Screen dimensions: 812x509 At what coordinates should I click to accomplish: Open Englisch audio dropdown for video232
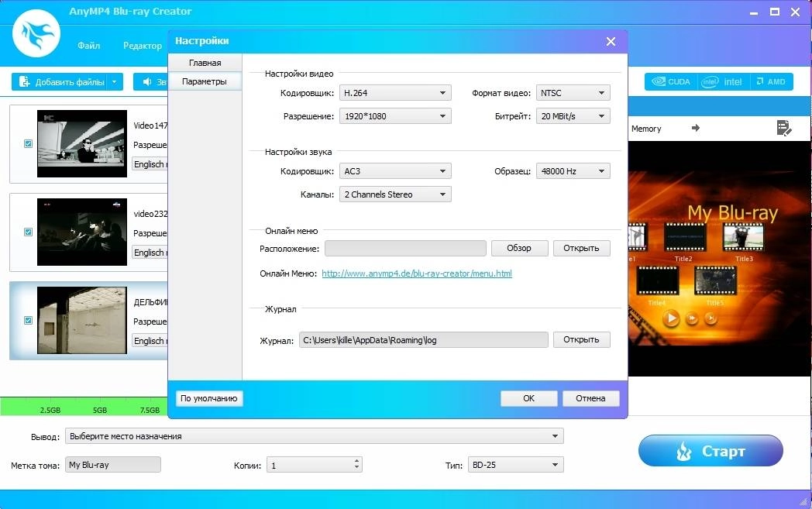(x=150, y=253)
